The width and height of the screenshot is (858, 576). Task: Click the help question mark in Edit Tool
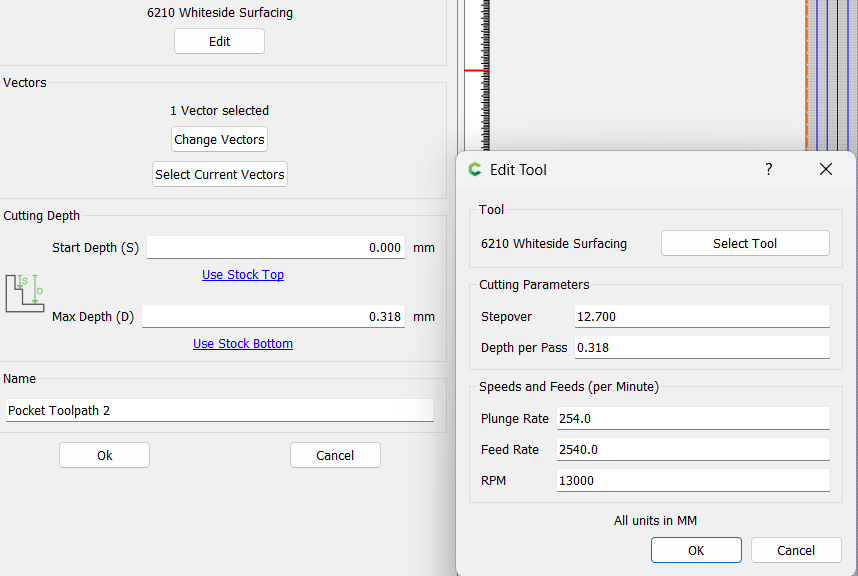(x=768, y=169)
